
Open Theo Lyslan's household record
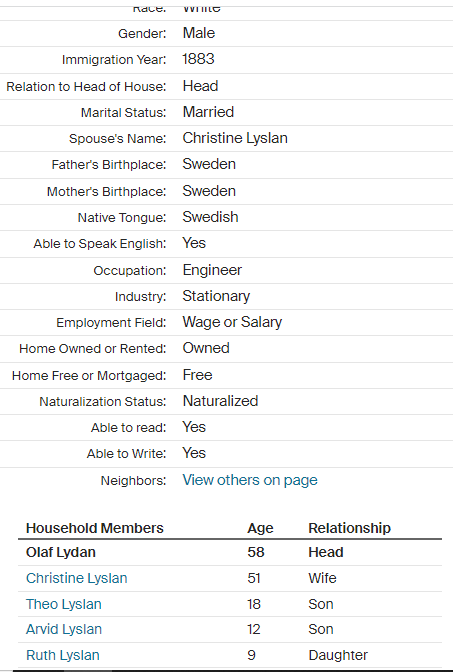click(x=64, y=604)
